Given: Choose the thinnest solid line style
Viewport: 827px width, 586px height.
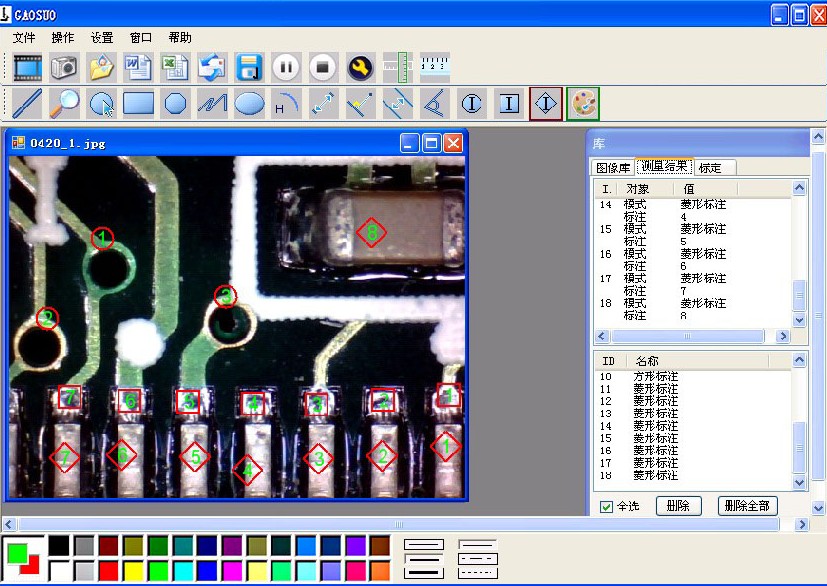Looking at the screenshot, I should [x=424, y=544].
